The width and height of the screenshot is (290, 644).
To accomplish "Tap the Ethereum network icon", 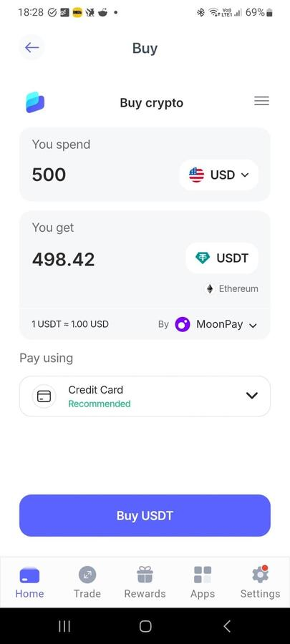I will [x=210, y=289].
